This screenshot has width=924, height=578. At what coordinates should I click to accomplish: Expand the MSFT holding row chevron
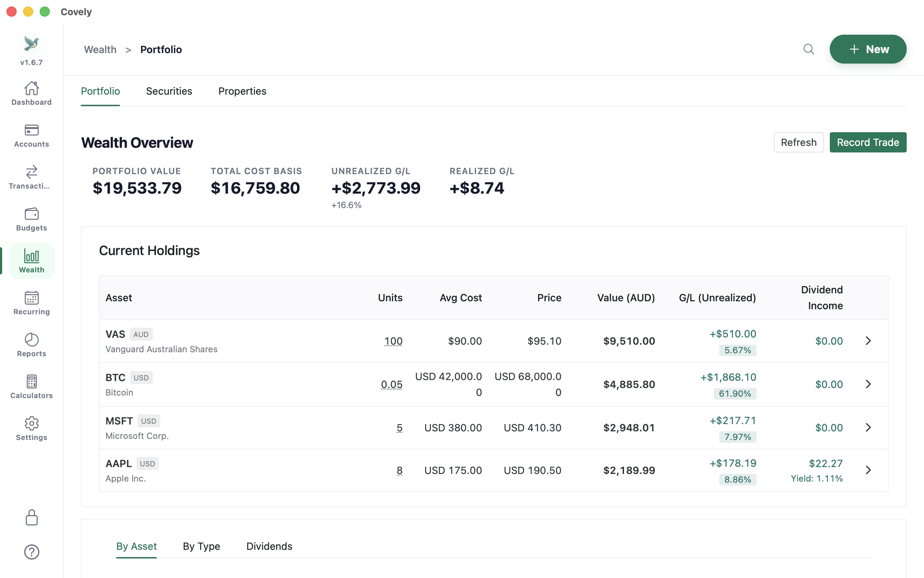868,427
